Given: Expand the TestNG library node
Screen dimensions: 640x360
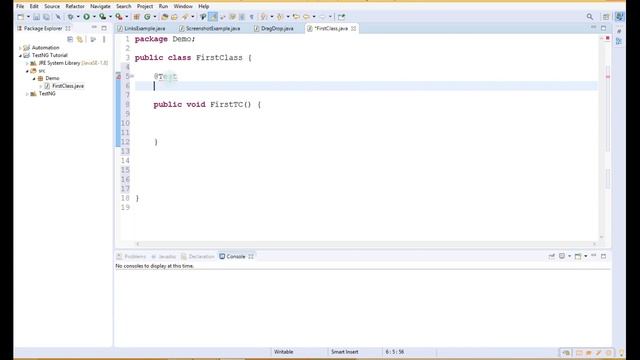Looking at the screenshot, I should [x=27, y=94].
